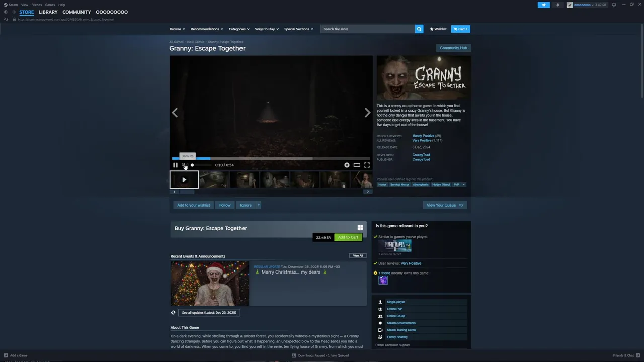The height and width of the screenshot is (362, 644).
Task: Open Downloads Paused status
Action: tap(320, 355)
